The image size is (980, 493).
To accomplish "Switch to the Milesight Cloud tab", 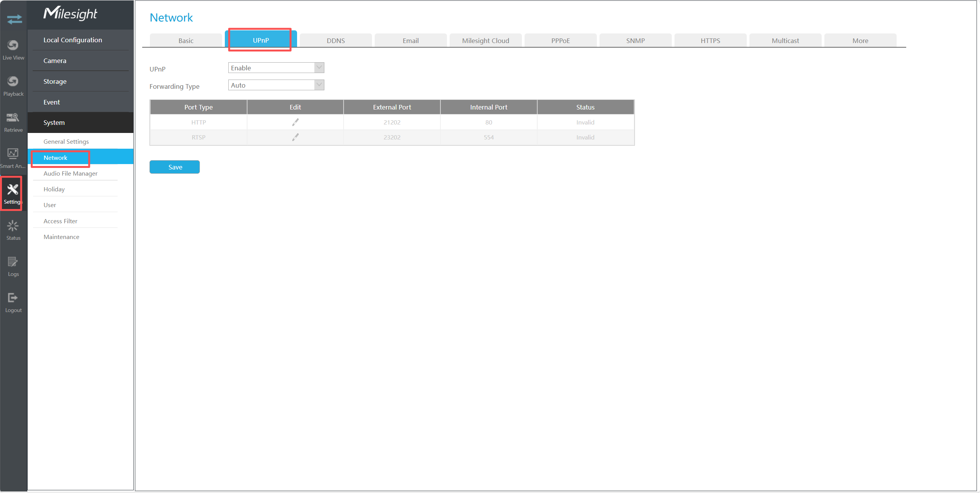I will tap(485, 41).
